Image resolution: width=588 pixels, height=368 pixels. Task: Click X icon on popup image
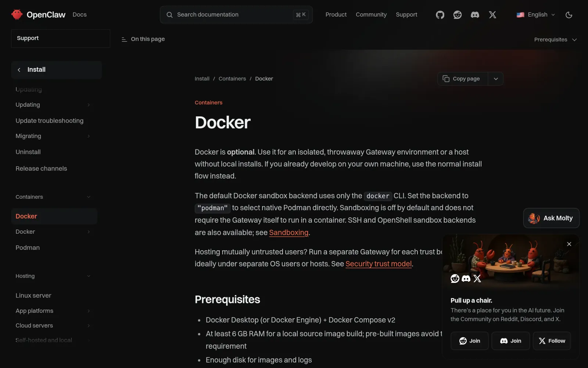click(477, 279)
